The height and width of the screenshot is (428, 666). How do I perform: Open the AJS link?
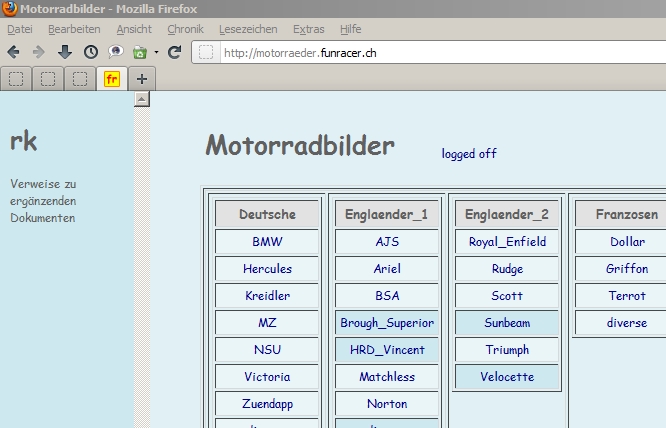(x=387, y=242)
